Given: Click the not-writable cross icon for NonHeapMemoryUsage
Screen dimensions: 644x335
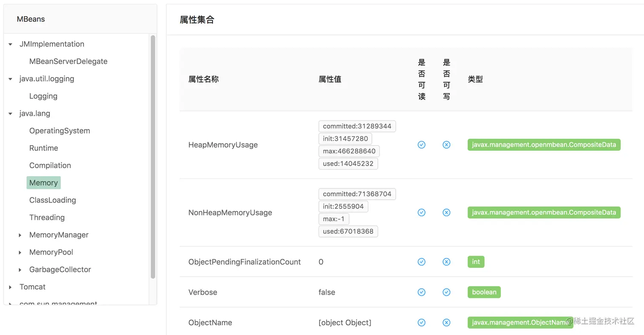Looking at the screenshot, I should (x=446, y=212).
